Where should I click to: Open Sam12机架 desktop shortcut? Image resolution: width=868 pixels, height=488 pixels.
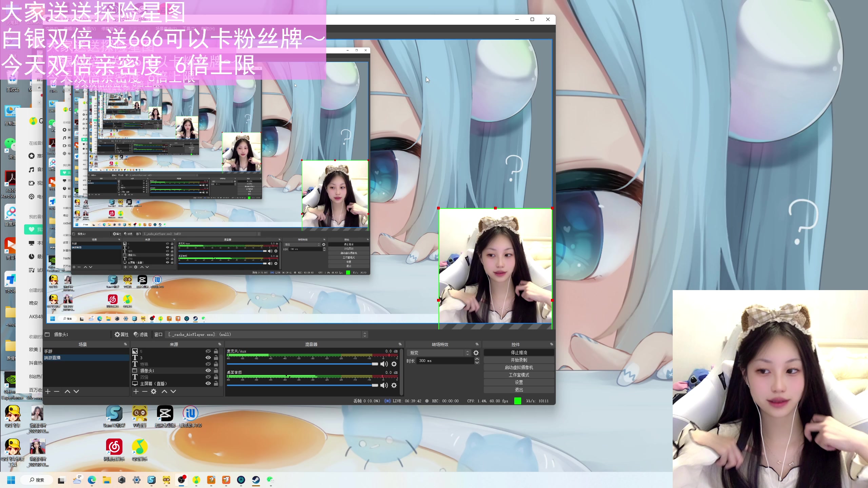(114, 417)
